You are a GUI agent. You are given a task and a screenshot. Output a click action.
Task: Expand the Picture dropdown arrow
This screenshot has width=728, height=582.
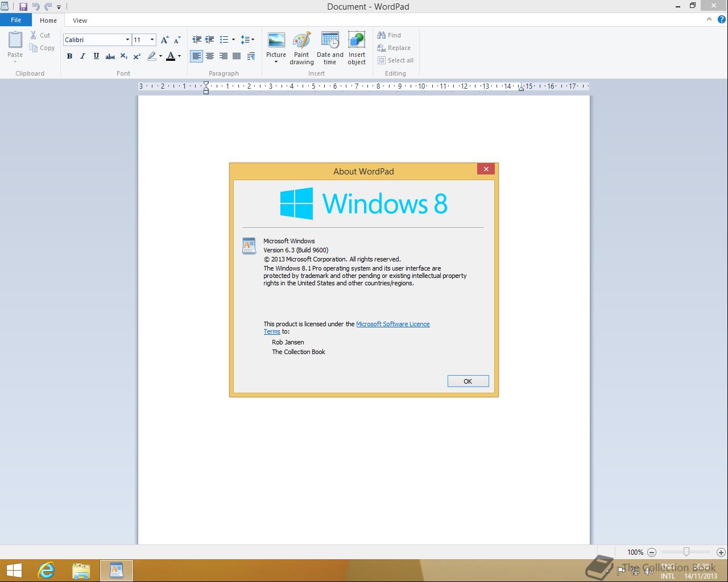tap(276, 62)
